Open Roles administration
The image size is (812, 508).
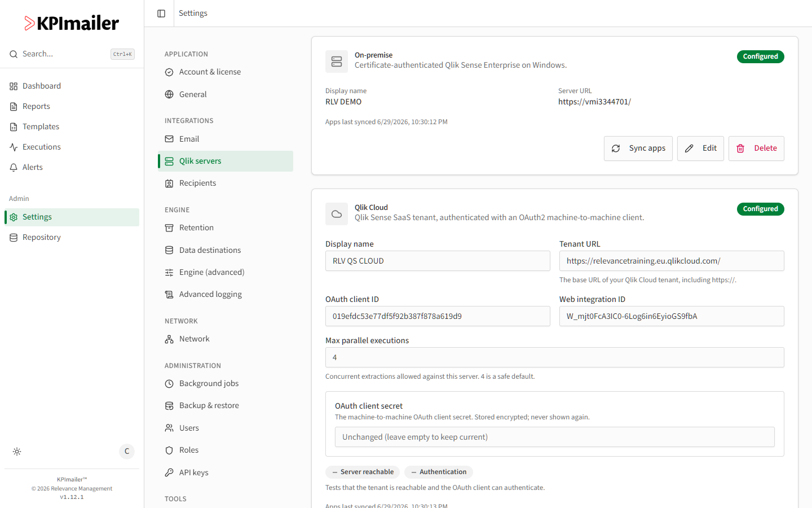226,450
